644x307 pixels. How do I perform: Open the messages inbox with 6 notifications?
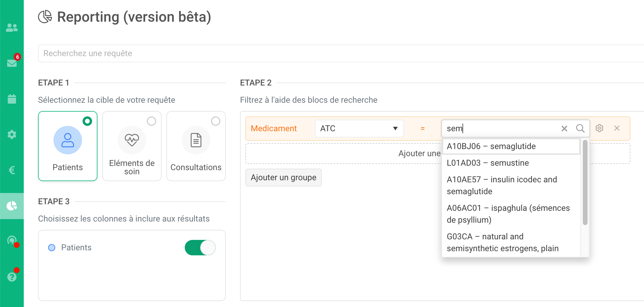12,63
